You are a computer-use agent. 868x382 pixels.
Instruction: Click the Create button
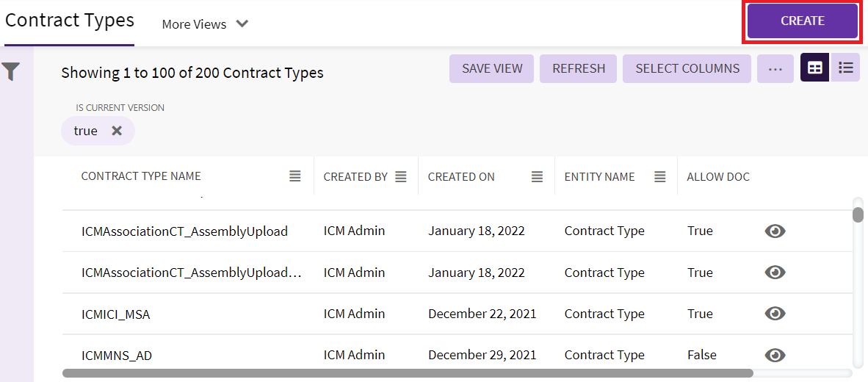[x=803, y=21]
